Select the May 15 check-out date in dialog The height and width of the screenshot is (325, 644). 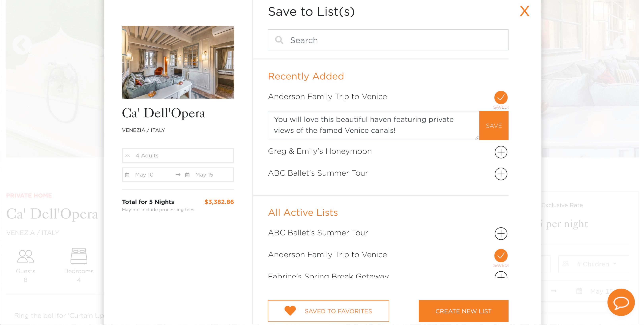[x=204, y=175]
